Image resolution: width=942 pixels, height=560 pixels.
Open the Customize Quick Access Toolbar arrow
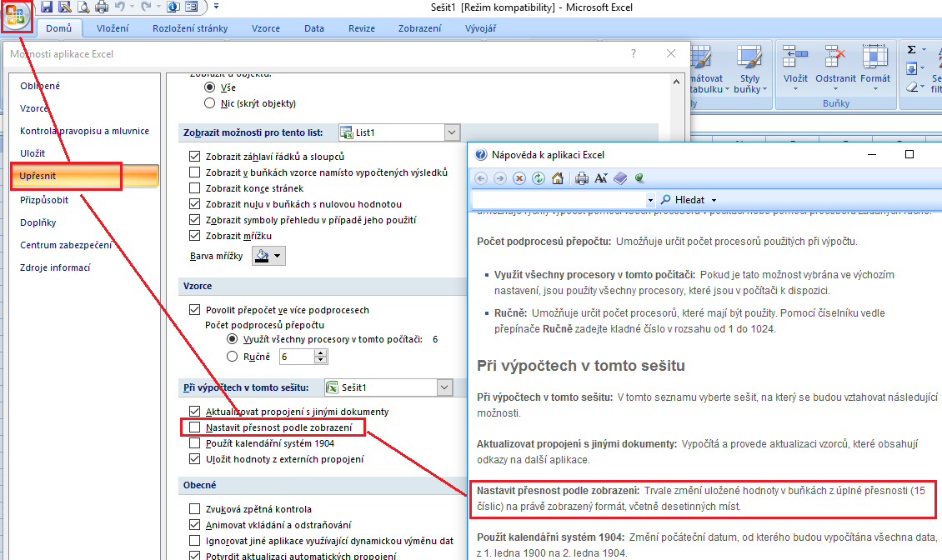(216, 7)
